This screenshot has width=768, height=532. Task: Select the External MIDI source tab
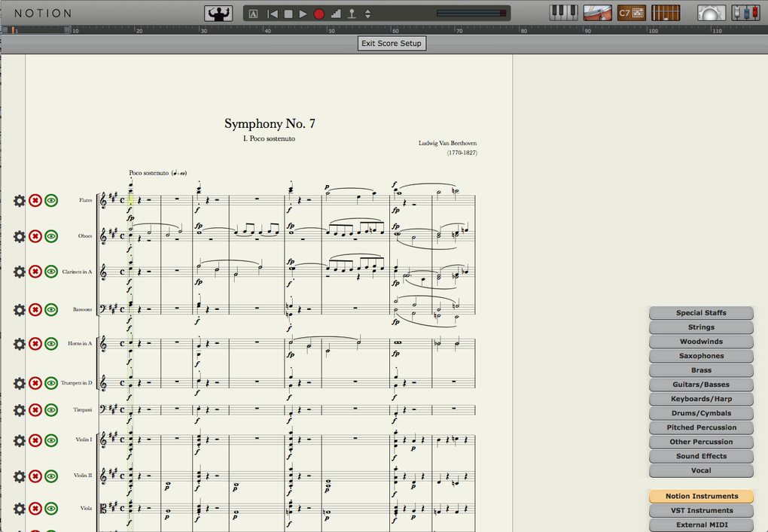[x=702, y=524]
